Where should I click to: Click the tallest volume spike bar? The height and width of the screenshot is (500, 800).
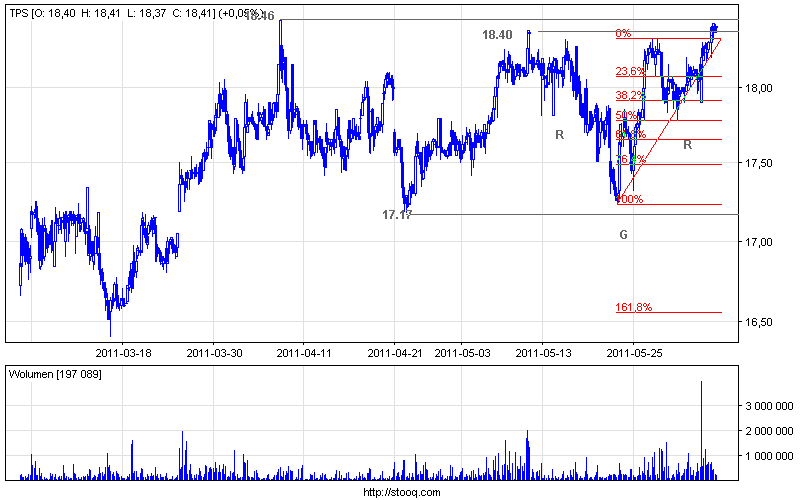click(x=702, y=430)
